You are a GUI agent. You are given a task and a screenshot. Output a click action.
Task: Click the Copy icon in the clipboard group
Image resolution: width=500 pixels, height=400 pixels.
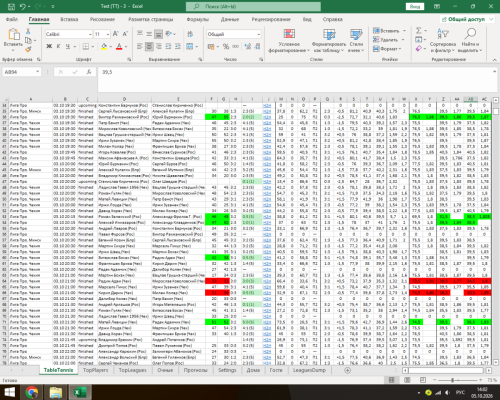pyautogui.click(x=28, y=40)
